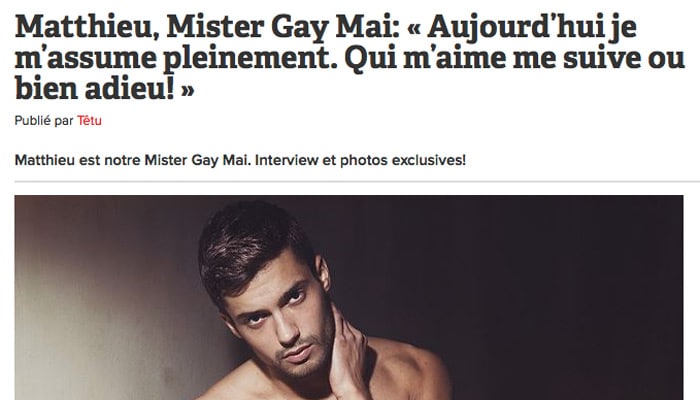Click the "Interview et photos exclusives!" sentence
700x400 pixels.
[x=360, y=160]
